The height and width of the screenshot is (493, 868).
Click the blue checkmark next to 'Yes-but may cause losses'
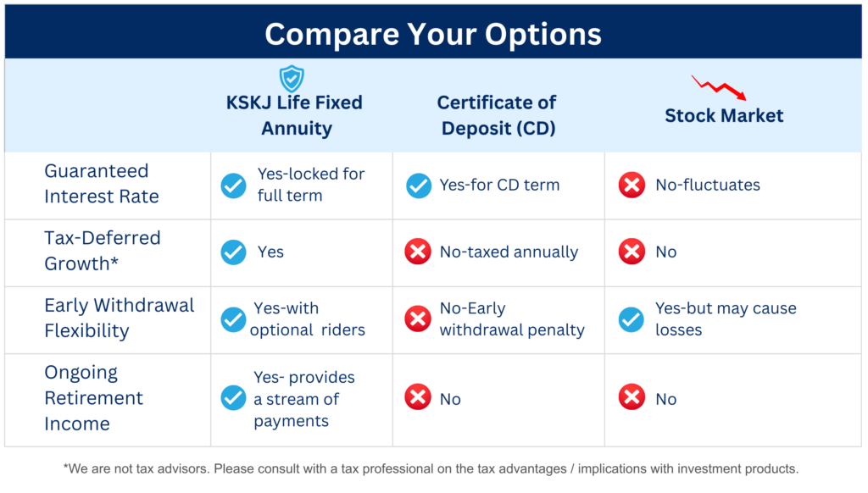[632, 319]
